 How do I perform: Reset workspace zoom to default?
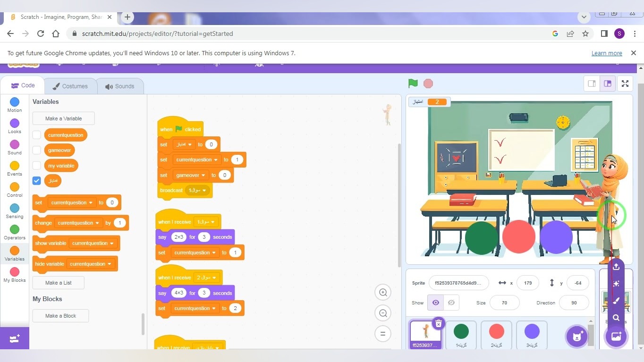pyautogui.click(x=383, y=334)
